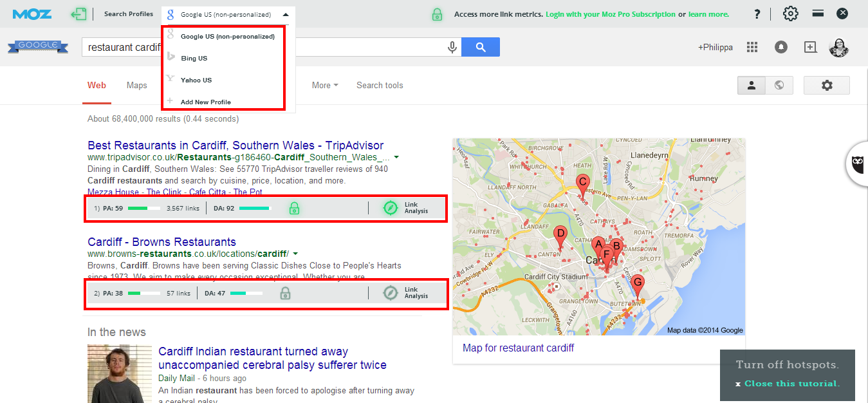This screenshot has height=403, width=868.
Task: Click the PA: 38 progress bar
Action: click(144, 293)
